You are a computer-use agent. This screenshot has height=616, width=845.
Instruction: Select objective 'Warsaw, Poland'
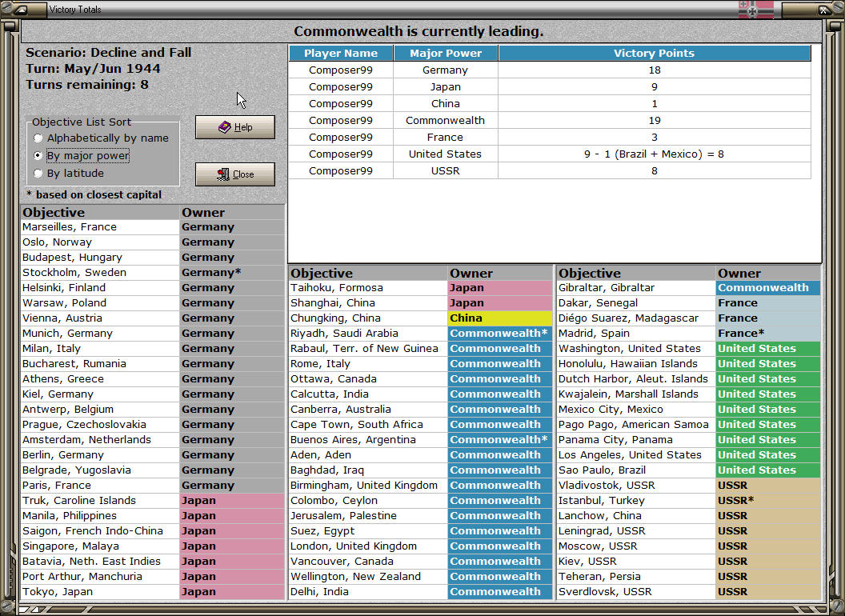click(x=100, y=303)
